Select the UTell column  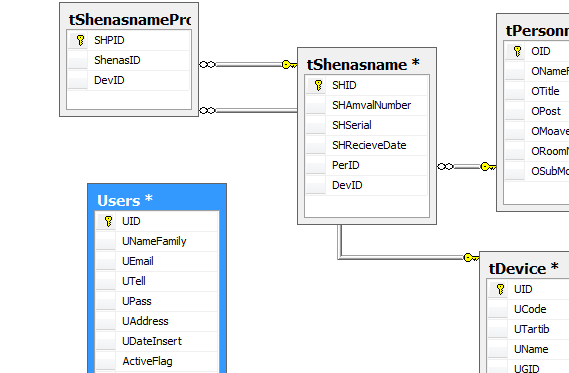[157, 281]
